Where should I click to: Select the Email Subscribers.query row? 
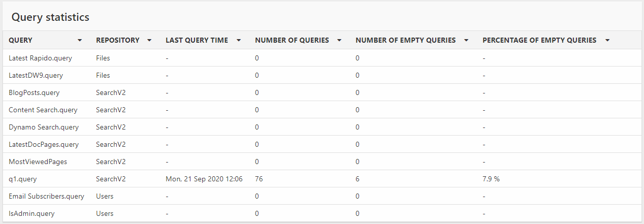coord(46,196)
